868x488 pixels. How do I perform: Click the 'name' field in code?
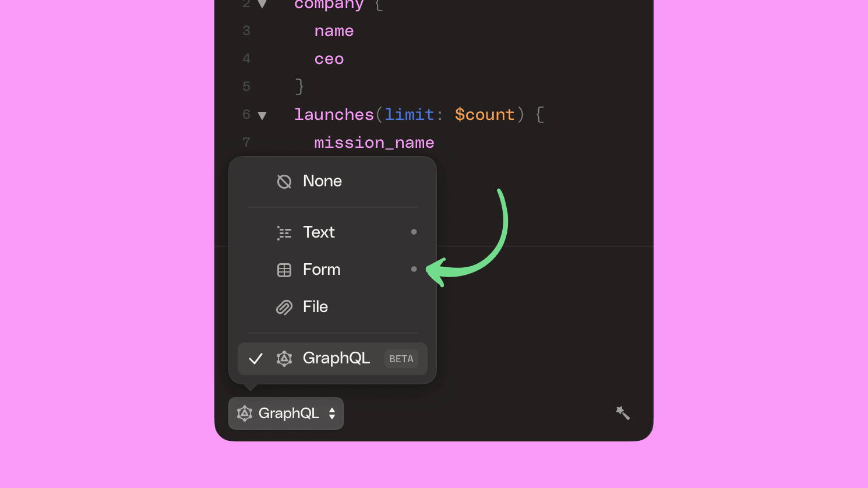pos(334,31)
